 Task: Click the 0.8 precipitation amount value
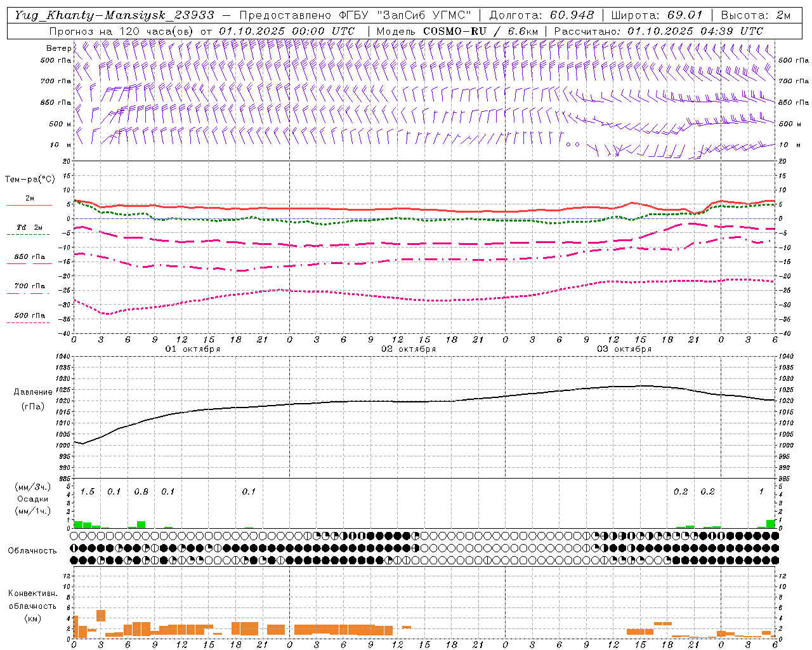click(x=141, y=492)
